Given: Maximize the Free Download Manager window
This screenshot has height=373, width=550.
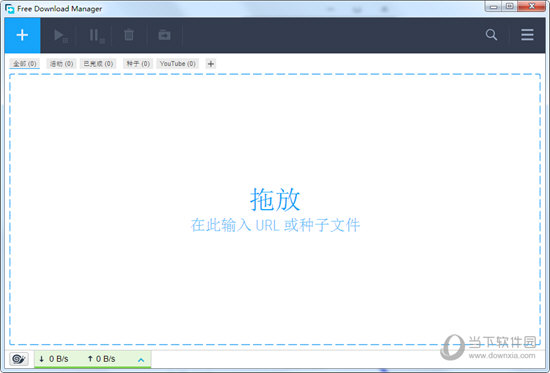Looking at the screenshot, I should coord(509,6).
